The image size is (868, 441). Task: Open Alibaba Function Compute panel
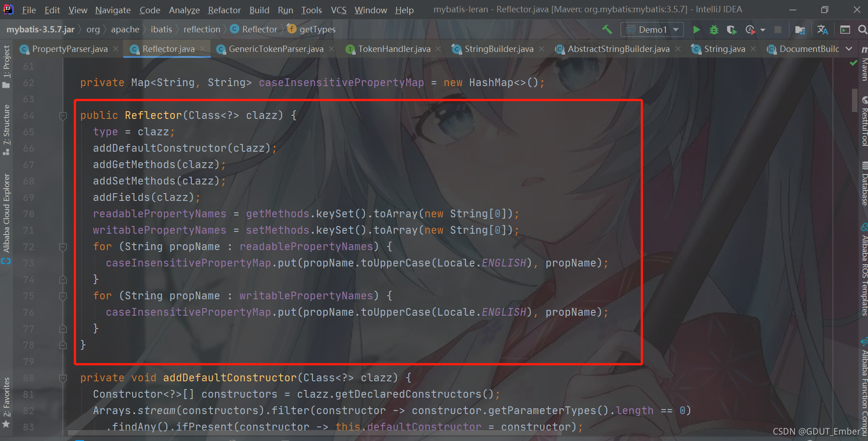(x=864, y=387)
